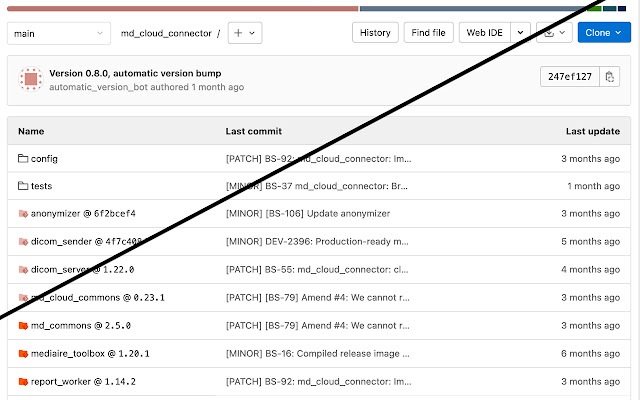Image resolution: width=640 pixels, height=400 pixels.
Task: Click '3 months ago' in config row
Action: (590, 158)
